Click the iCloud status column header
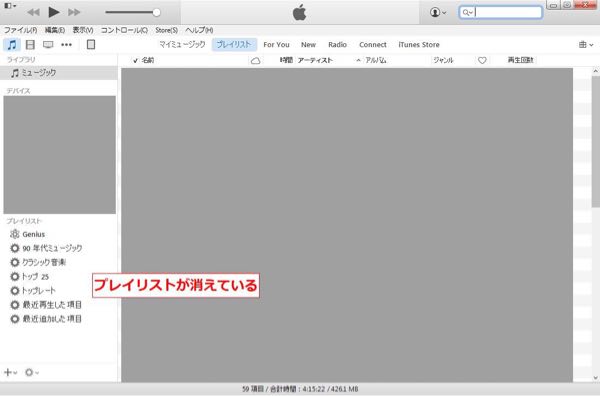This screenshot has width=600, height=396. point(255,60)
